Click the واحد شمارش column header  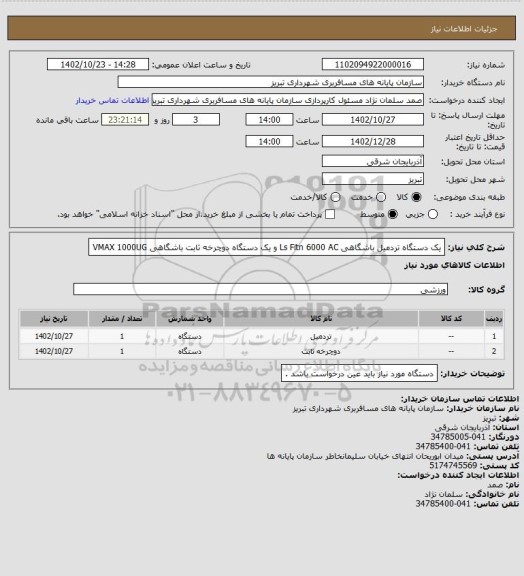coord(190,319)
